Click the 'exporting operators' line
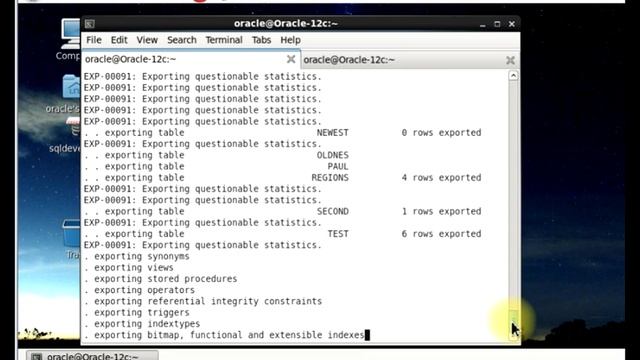The width and height of the screenshot is (640, 360). pos(140,290)
